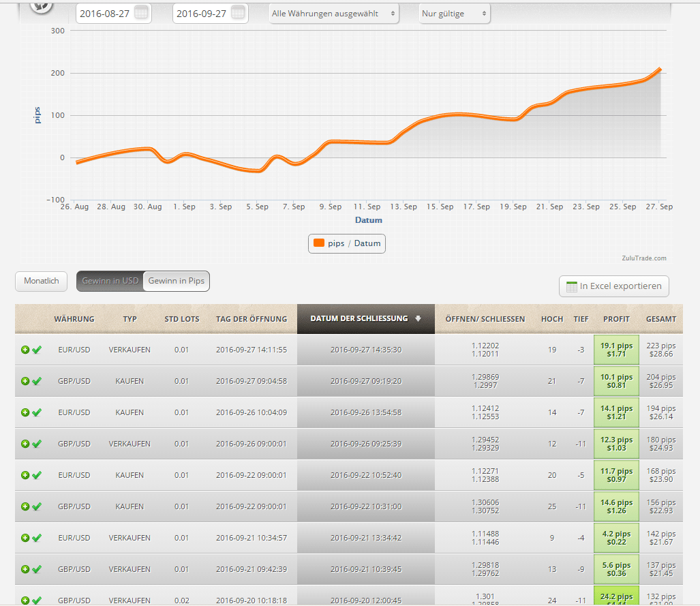Expand the GBP/USD 09:04:58 trade plus icon
700x606 pixels.
[25, 381]
